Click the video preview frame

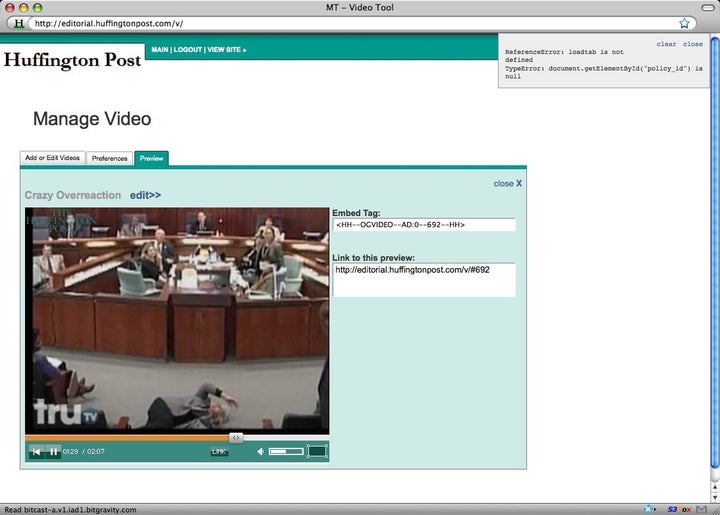click(177, 320)
